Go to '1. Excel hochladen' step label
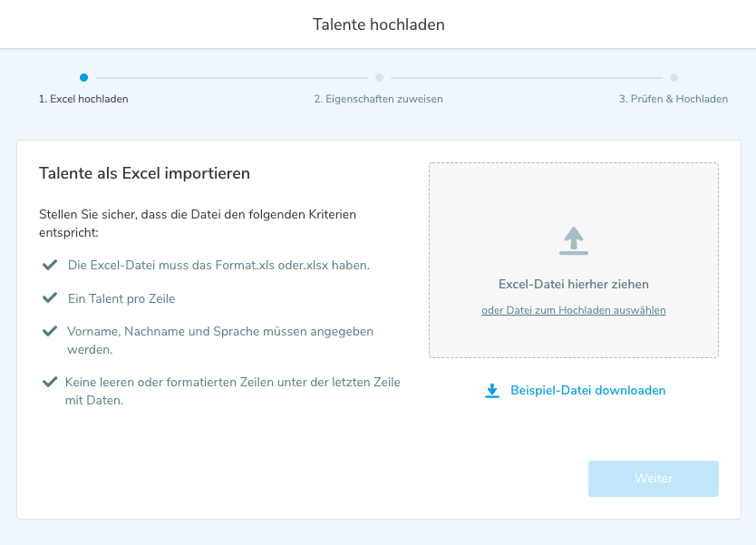The height and width of the screenshot is (545, 756). [x=83, y=99]
